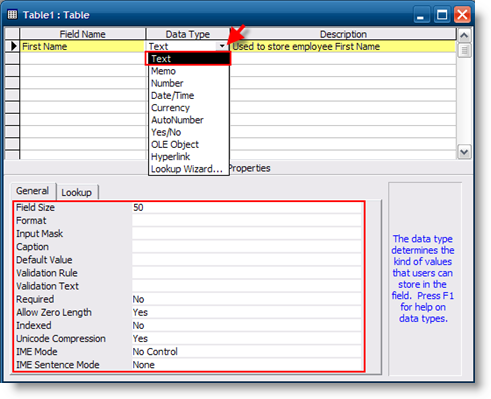Click IME Mode value No Control
The image size is (491, 399).
247,352
